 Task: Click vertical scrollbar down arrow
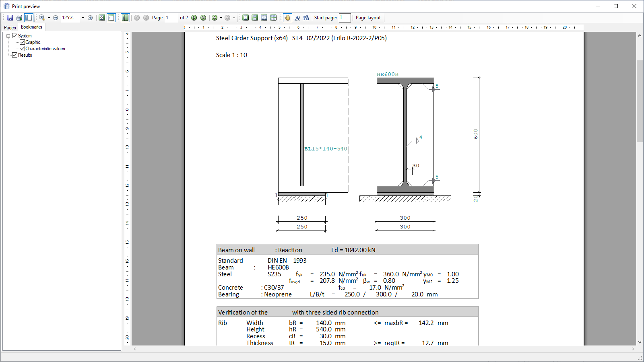pos(640,342)
